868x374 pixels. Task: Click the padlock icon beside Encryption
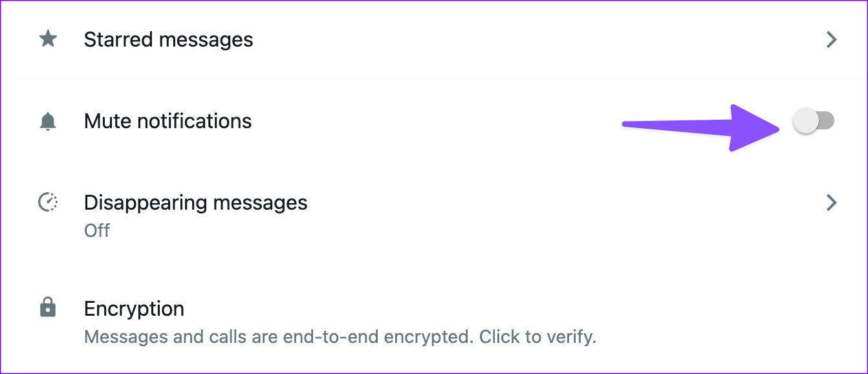point(48,308)
